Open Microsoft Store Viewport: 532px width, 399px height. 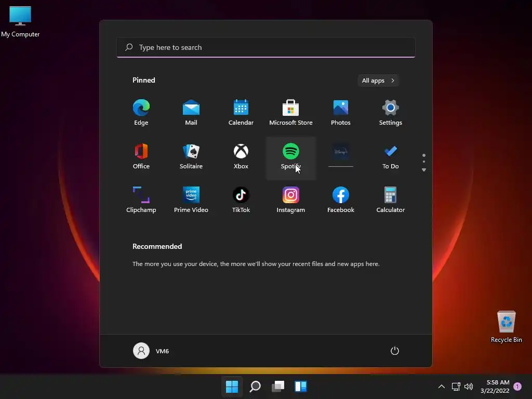pos(291,113)
